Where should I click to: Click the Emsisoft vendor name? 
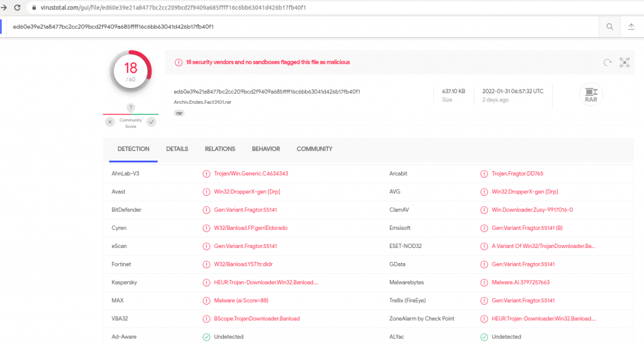399,228
